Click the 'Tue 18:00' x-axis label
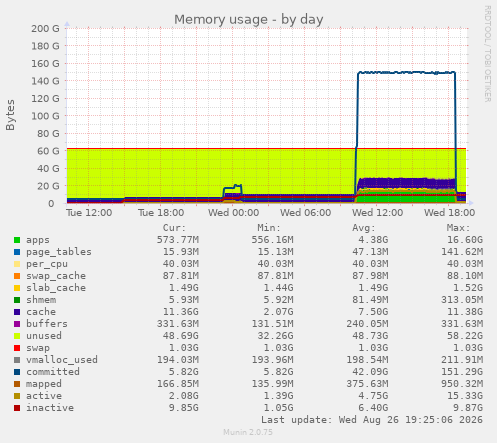The height and width of the screenshot is (443, 497). (x=161, y=213)
